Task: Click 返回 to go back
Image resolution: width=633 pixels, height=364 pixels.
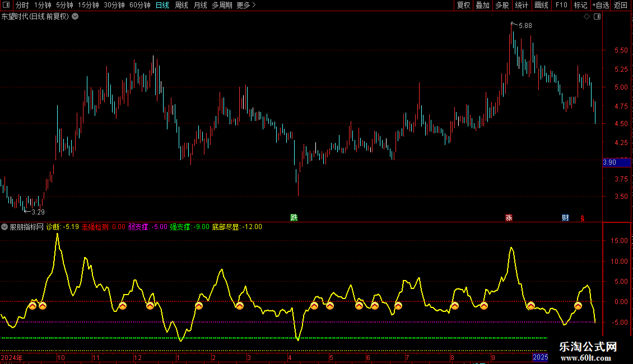Action: (x=621, y=6)
